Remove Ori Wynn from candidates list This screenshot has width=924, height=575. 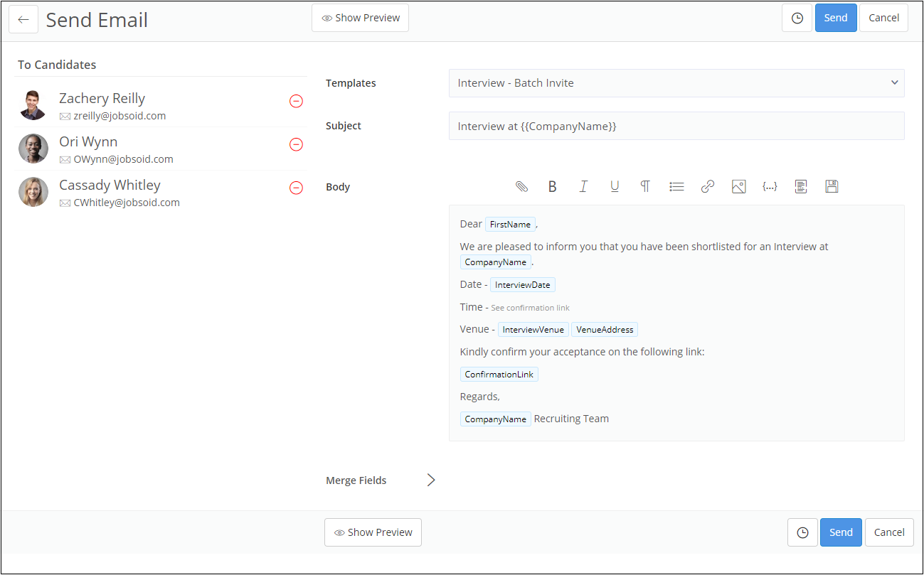pyautogui.click(x=296, y=144)
